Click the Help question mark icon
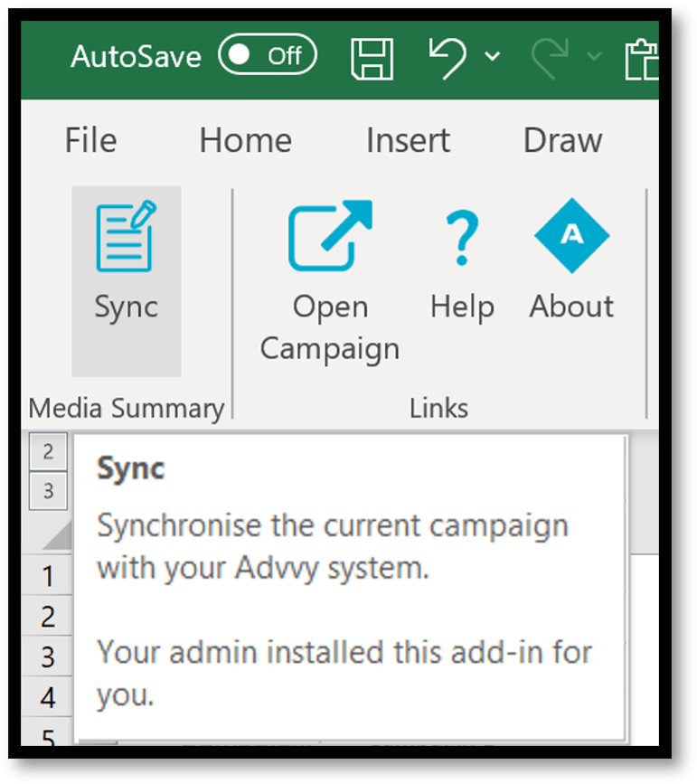 [x=462, y=238]
